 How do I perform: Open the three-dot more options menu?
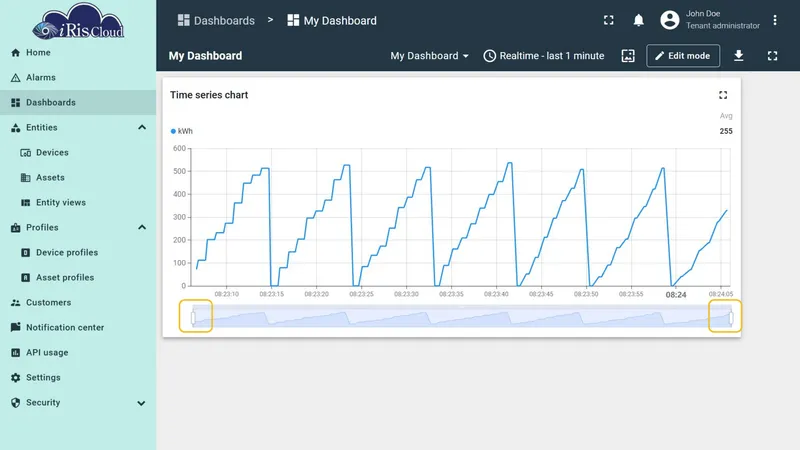click(774, 20)
